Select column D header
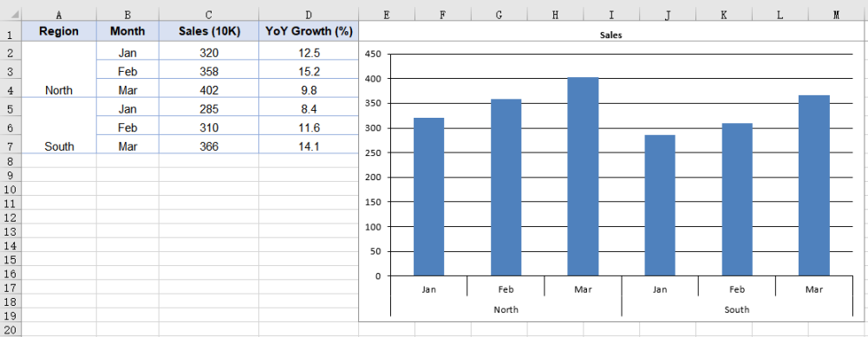The width and height of the screenshot is (868, 337). (x=309, y=15)
